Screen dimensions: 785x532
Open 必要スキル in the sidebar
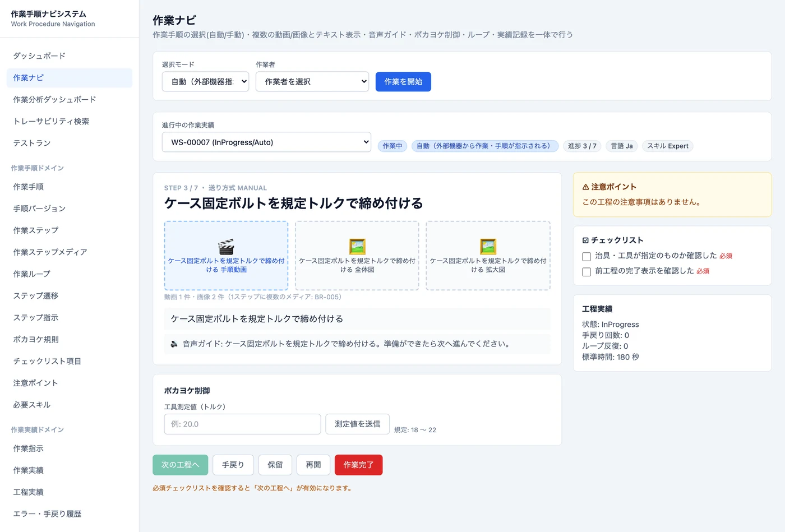pos(70,405)
